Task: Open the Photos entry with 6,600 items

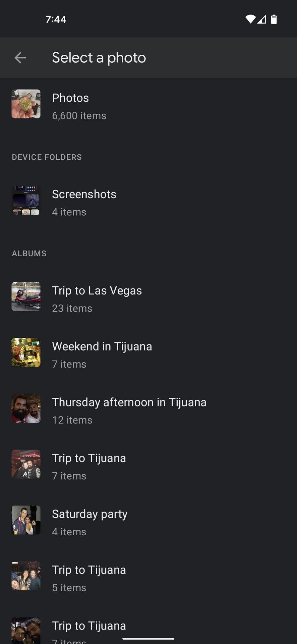Action: tap(79, 106)
